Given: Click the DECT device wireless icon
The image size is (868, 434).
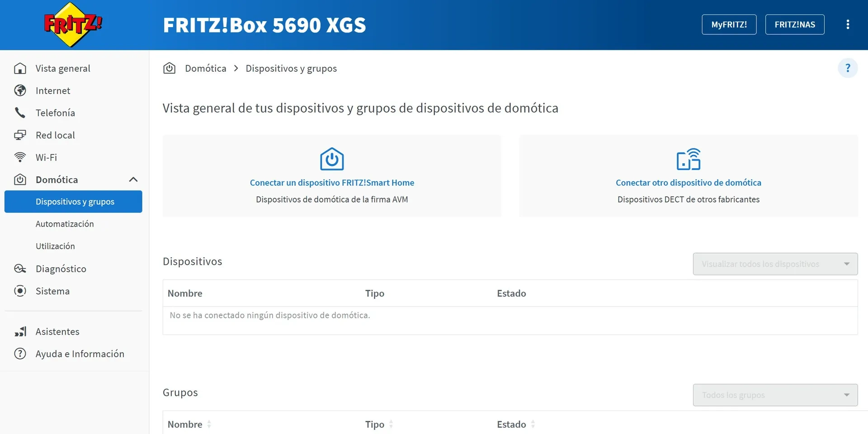Looking at the screenshot, I should click(x=688, y=159).
